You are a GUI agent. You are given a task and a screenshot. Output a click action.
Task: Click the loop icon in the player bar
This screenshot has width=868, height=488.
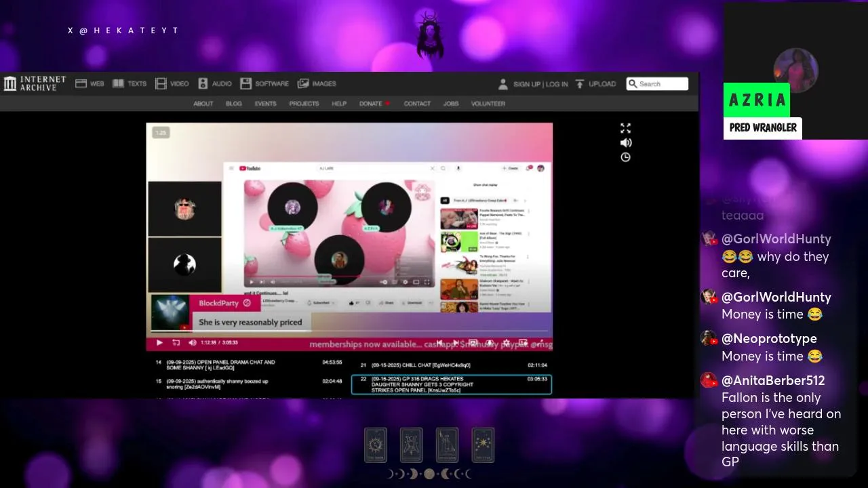click(x=176, y=343)
